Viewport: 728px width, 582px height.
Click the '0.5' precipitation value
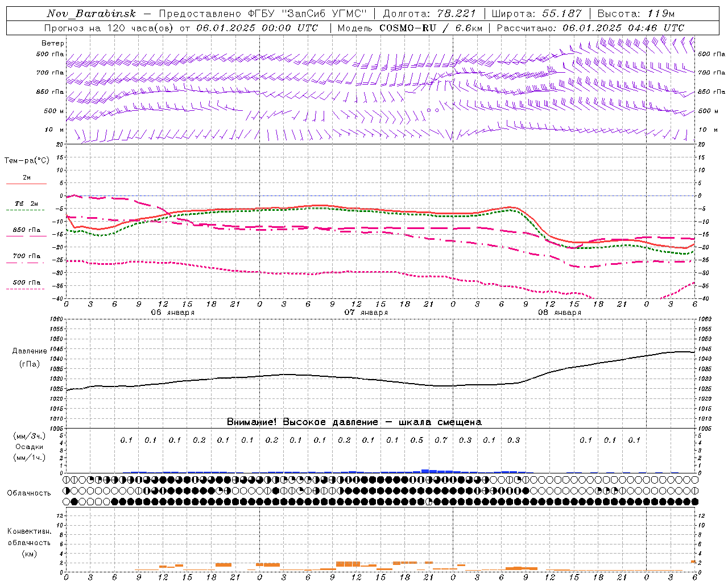click(x=417, y=440)
